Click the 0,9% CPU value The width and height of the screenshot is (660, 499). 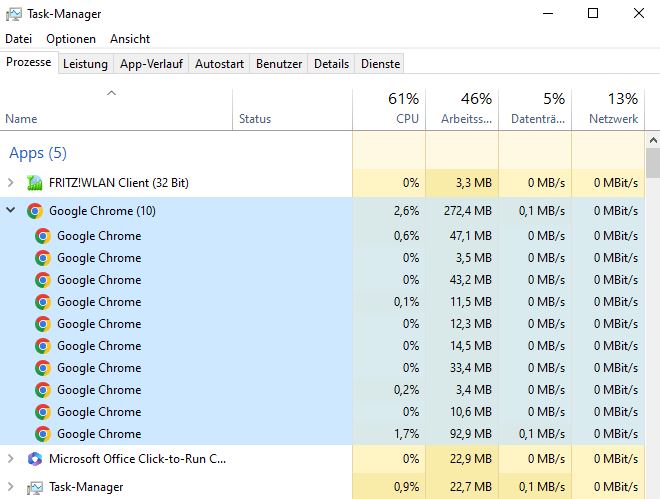point(406,487)
